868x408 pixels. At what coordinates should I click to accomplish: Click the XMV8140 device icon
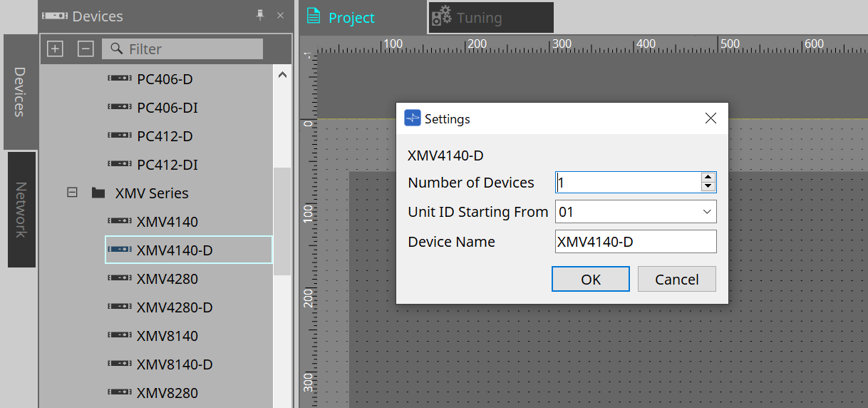click(x=120, y=336)
